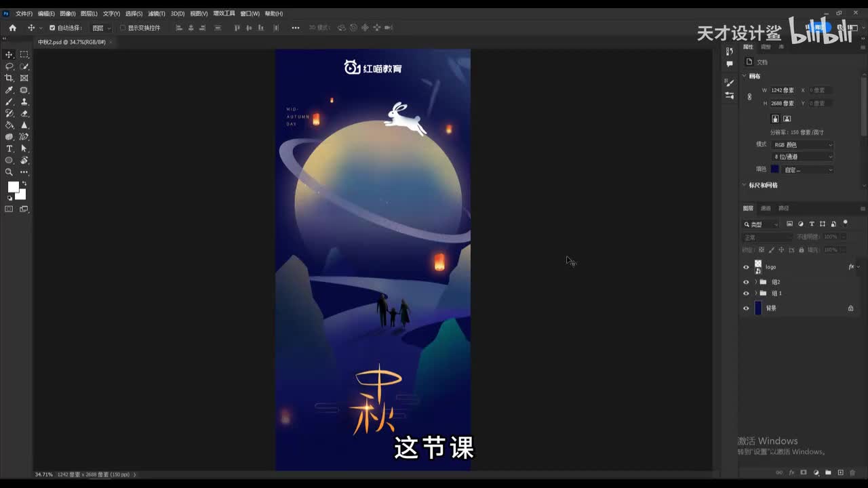Select the Crop tool
The height and width of the screenshot is (488, 868).
9,78
